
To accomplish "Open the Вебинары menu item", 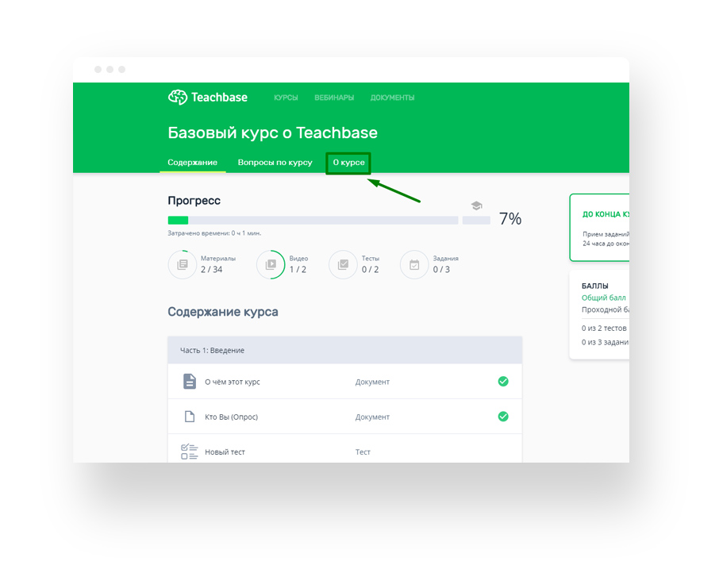I will [334, 98].
